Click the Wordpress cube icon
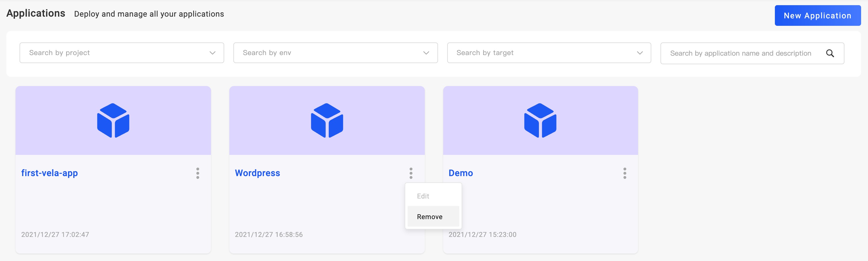868x261 pixels. pyautogui.click(x=327, y=120)
